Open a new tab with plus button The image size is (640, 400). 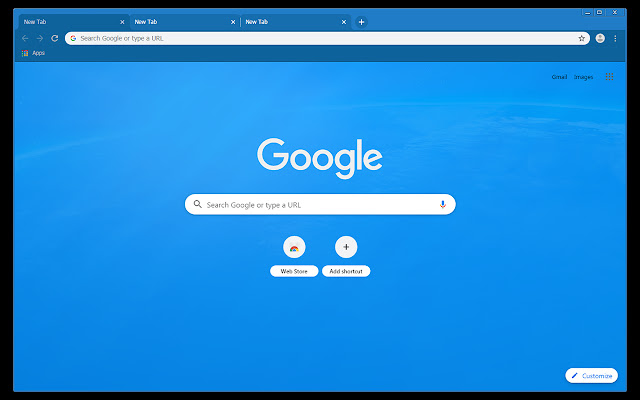click(361, 22)
